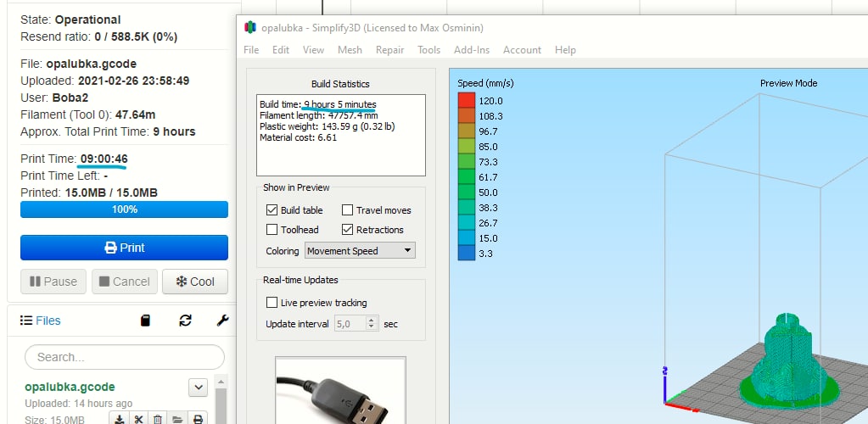The image size is (868, 424).
Task: Start the job with Print button
Action: coord(124,248)
